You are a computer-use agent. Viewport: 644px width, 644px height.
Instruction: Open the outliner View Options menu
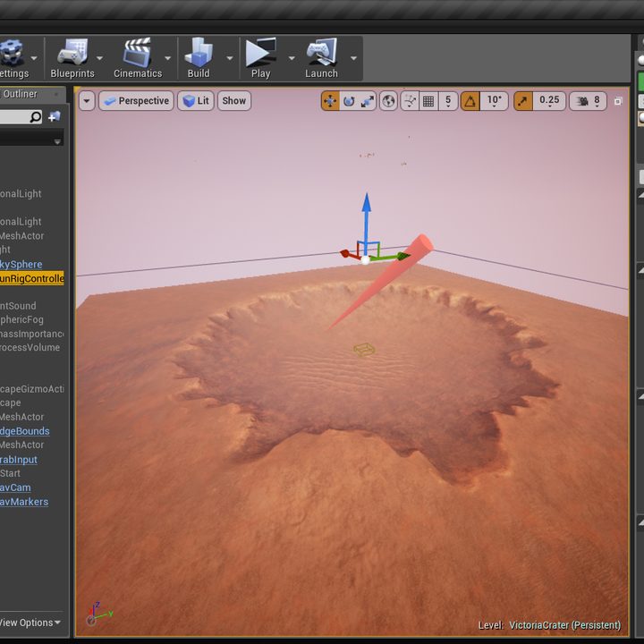coord(30,623)
